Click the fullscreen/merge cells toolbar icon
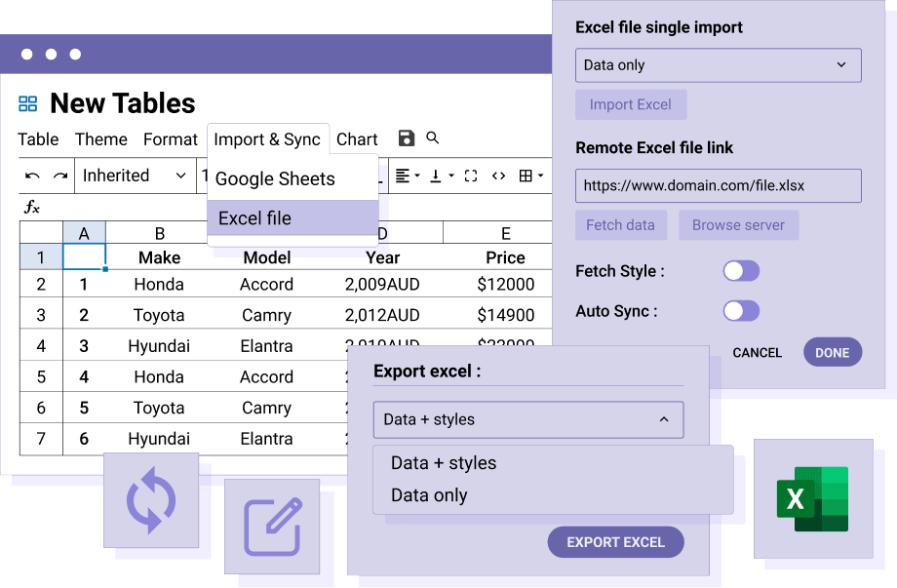This screenshot has width=897, height=588. coord(471,176)
